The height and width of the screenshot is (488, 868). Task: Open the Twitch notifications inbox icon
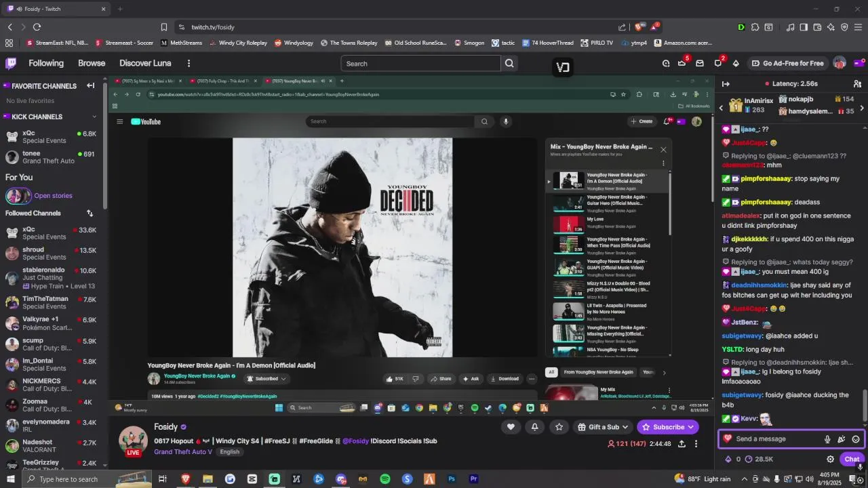coord(700,63)
